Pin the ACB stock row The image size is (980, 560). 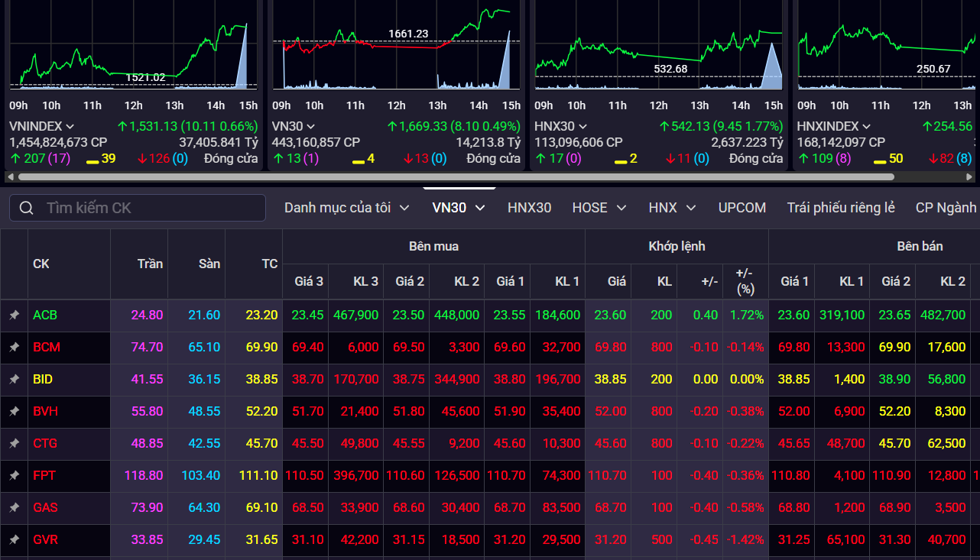tap(14, 316)
